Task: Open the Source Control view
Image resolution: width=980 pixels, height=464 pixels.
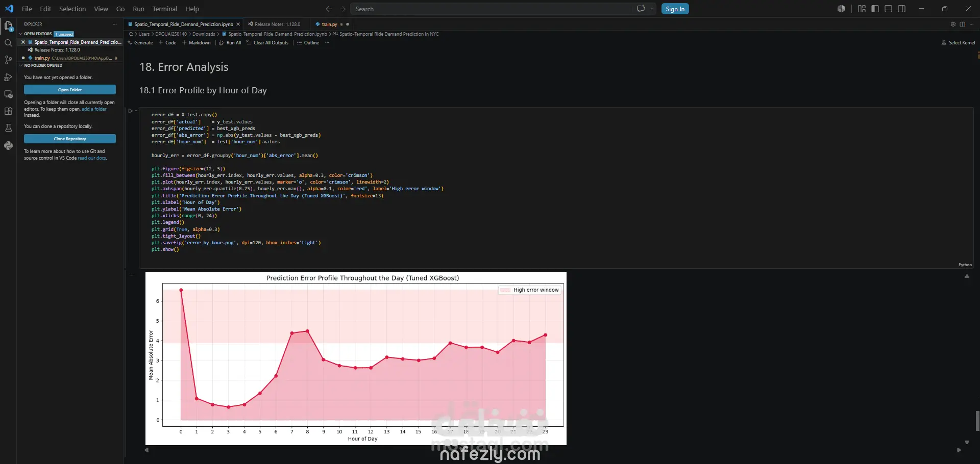Action: point(8,60)
